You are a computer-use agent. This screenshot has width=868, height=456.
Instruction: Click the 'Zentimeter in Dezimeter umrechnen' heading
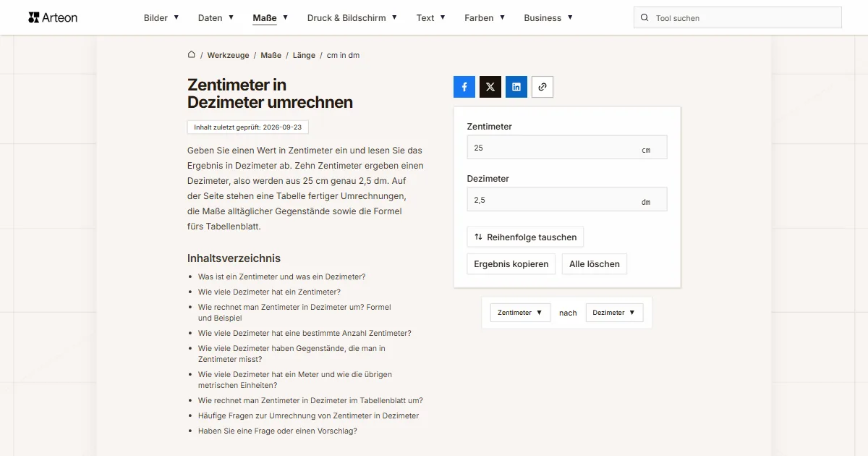271,94
